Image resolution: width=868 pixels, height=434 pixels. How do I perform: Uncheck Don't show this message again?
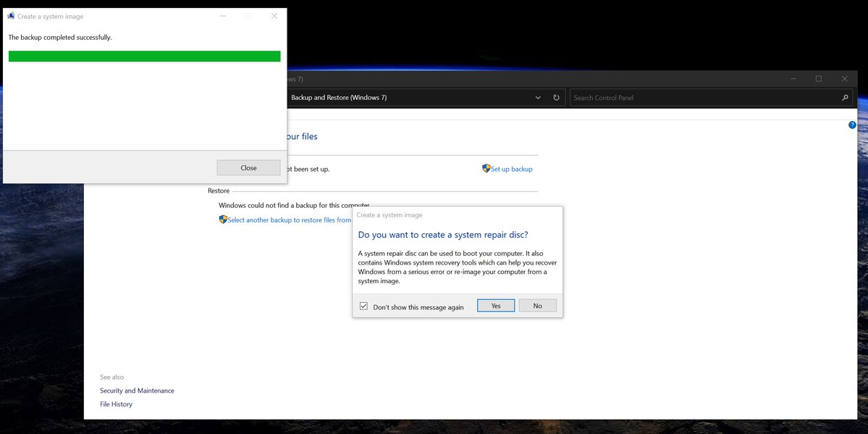[x=363, y=306]
